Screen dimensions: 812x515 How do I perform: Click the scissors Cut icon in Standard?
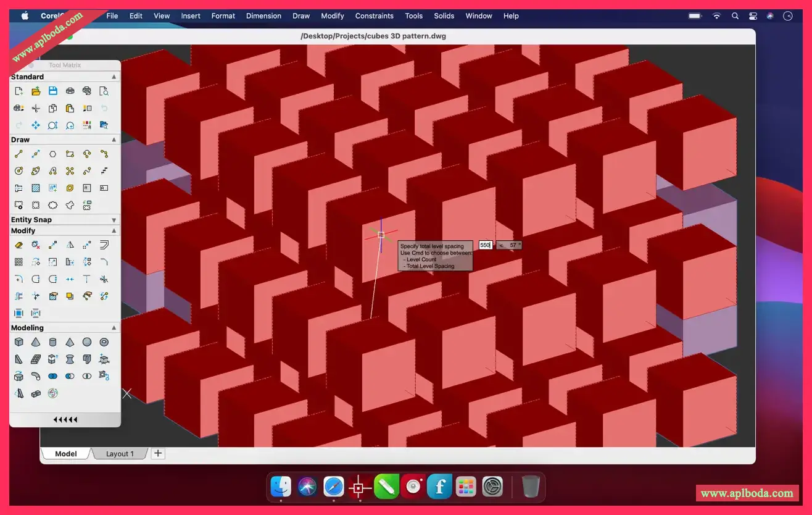tap(36, 108)
